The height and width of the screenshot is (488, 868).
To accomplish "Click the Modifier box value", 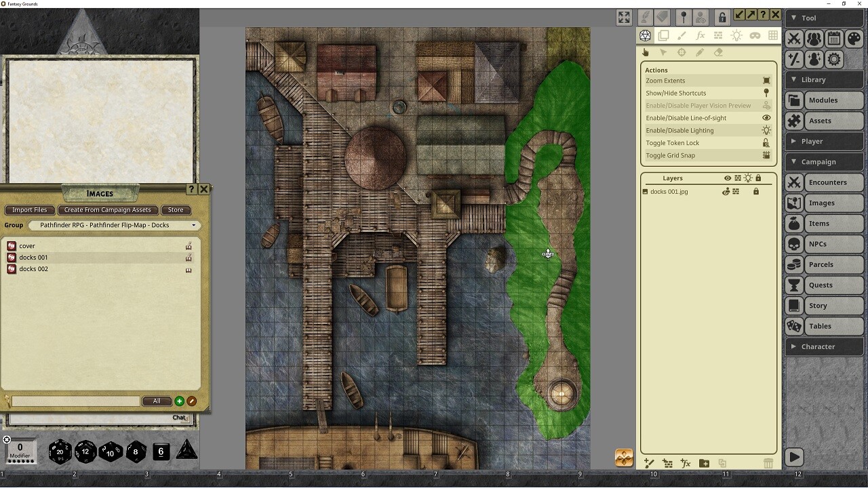I will tap(20, 448).
